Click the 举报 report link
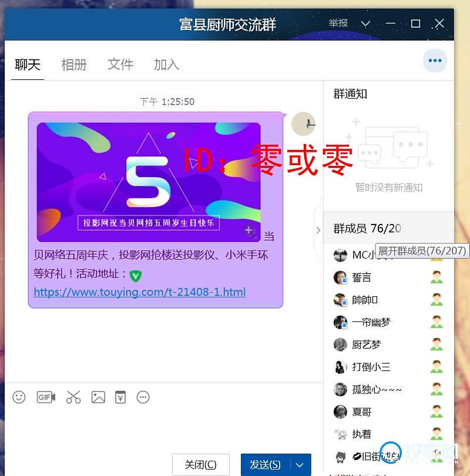 click(338, 23)
